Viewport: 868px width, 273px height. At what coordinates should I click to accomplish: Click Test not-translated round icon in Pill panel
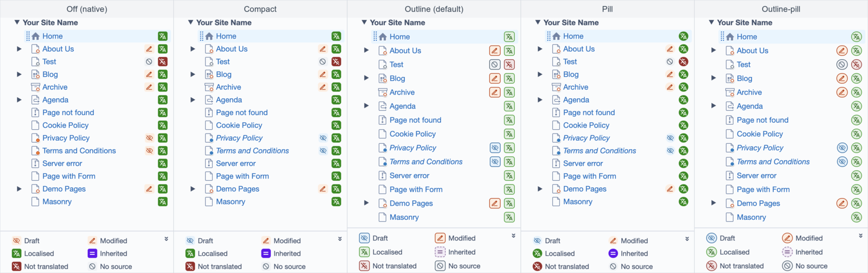(684, 62)
